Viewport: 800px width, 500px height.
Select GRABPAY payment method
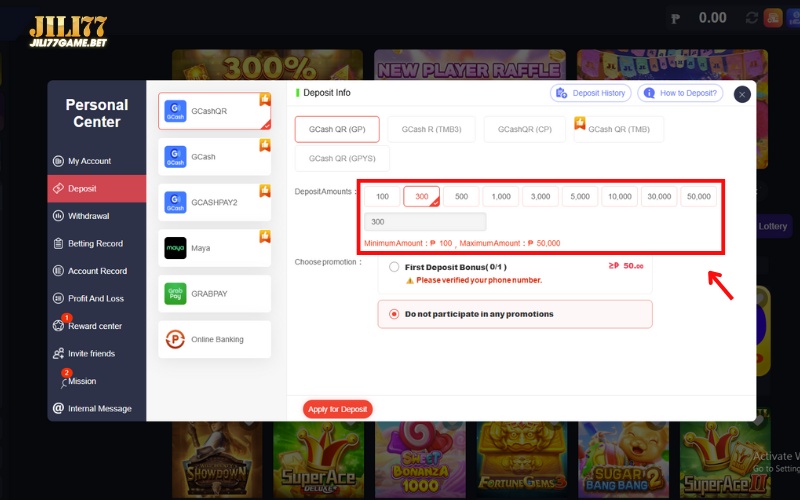pyautogui.click(x=214, y=294)
